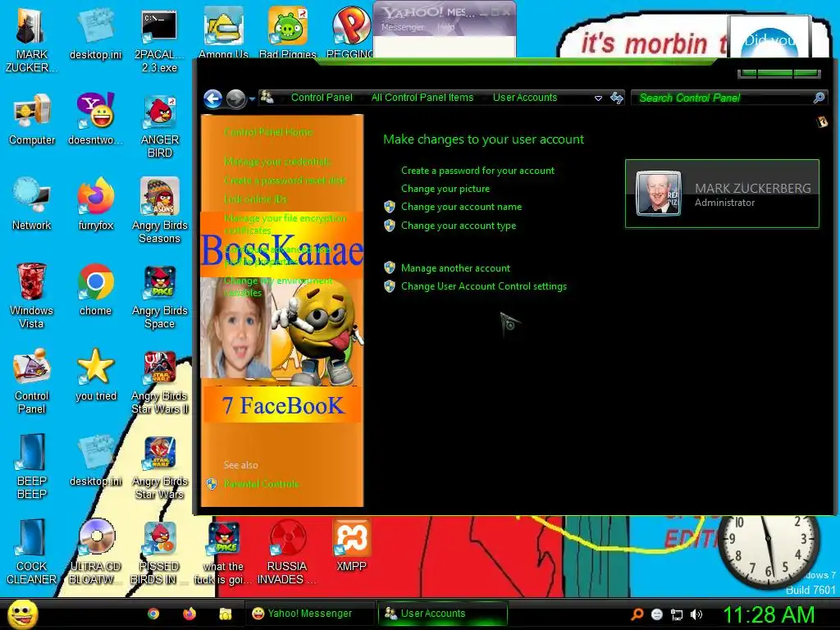Click Control Panel breadcrumb in address bar
840x630 pixels.
pos(322,98)
